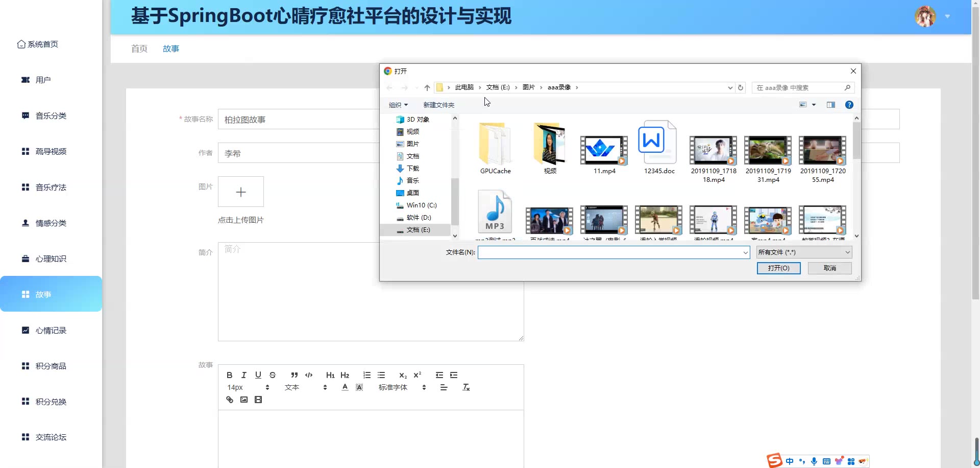Image resolution: width=980 pixels, height=468 pixels.
Task: Toggle italic text in editor toolbar
Action: click(243, 375)
